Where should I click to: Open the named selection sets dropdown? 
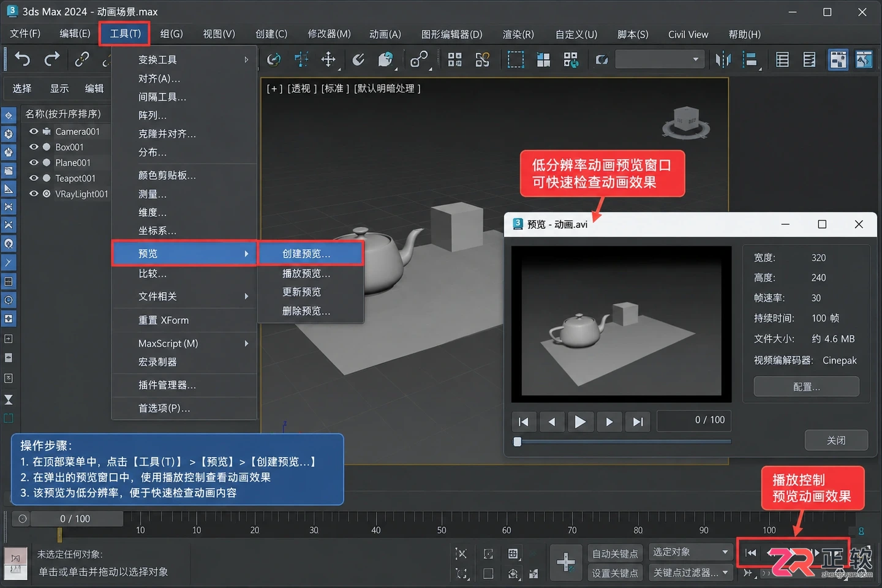660,59
